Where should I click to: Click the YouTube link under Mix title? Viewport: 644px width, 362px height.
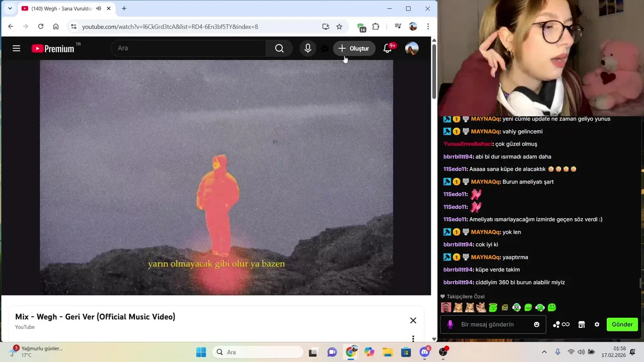pos(25,327)
